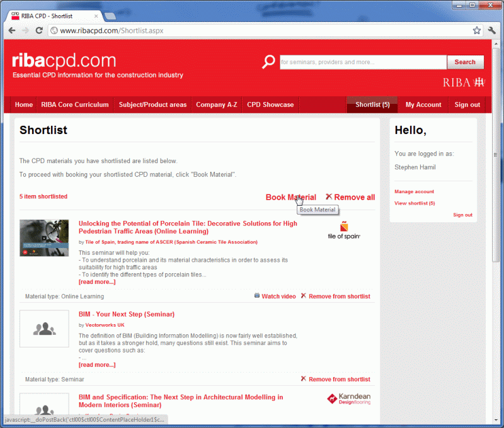
Task: Go back with the browser back arrow
Action: (x=12, y=30)
